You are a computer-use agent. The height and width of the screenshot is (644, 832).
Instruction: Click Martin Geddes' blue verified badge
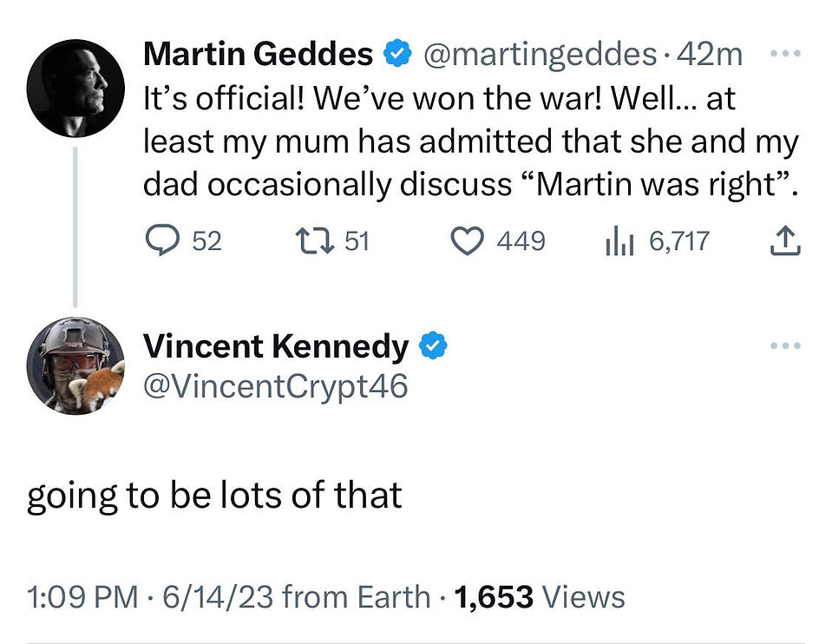click(x=397, y=54)
